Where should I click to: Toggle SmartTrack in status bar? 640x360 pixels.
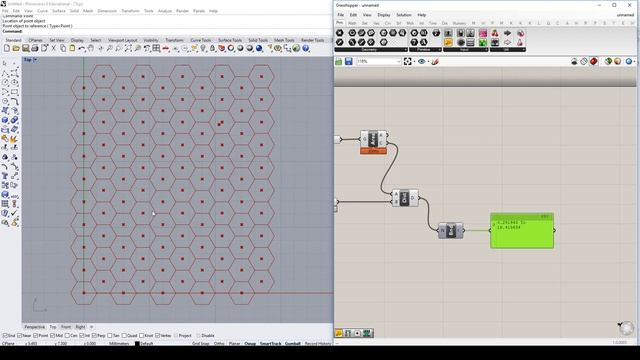click(271, 344)
